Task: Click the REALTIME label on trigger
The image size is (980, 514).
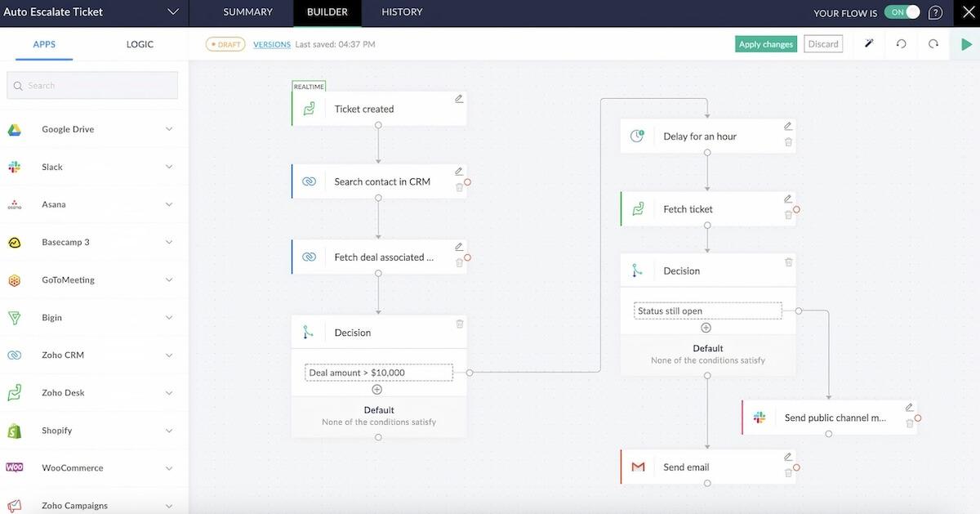Action: coord(310,87)
